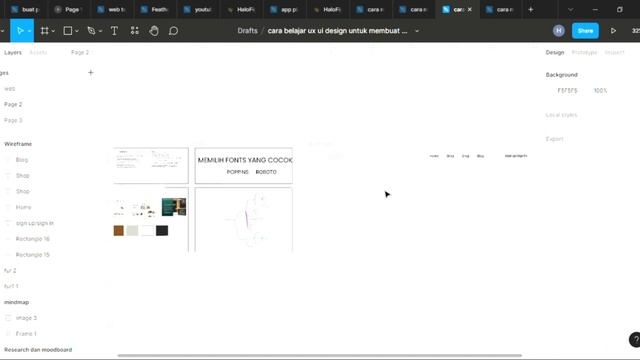Click the Drafts breadcrumb link

click(x=247, y=31)
